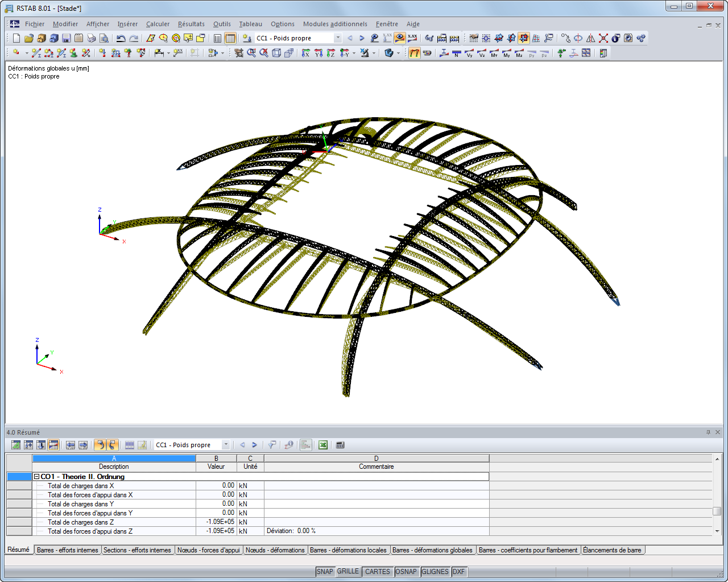This screenshot has height=582, width=728.
Task: Click next load case arrow in main toolbar
Action: coord(362,38)
